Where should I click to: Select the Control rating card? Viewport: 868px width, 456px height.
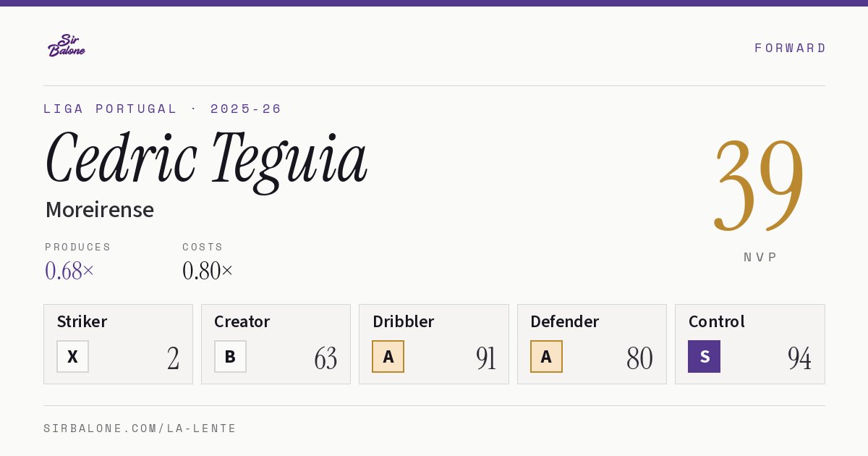pyautogui.click(x=750, y=344)
